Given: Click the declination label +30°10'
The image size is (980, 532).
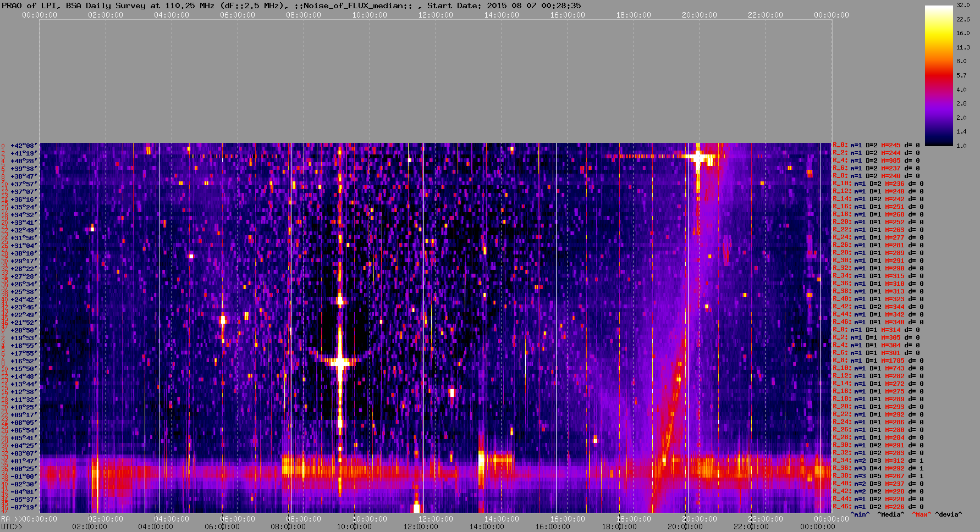Looking at the screenshot, I should 24,253.
